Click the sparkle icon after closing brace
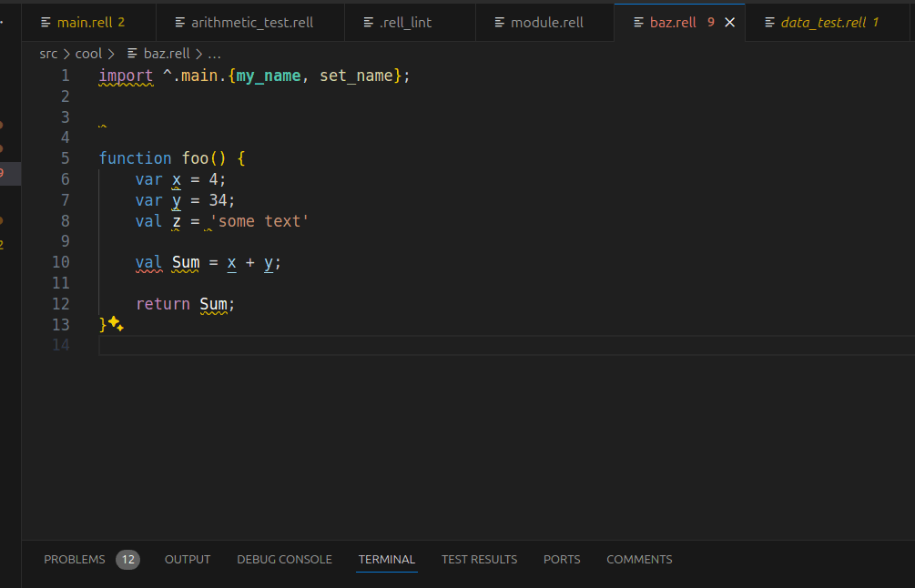 click(x=116, y=324)
